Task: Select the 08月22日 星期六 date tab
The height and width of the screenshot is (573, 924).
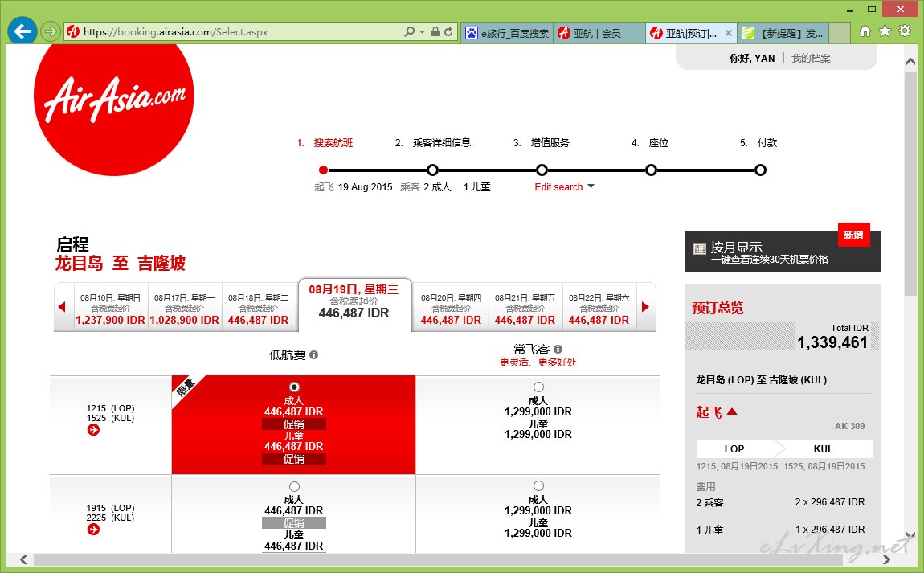Action: tap(599, 309)
